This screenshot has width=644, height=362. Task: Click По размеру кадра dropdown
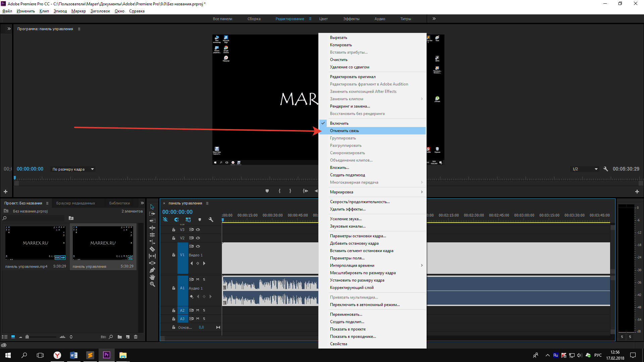tap(72, 169)
